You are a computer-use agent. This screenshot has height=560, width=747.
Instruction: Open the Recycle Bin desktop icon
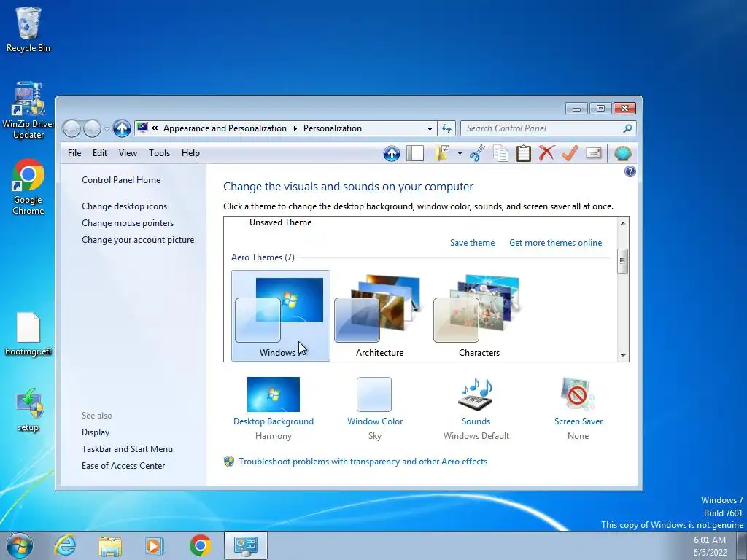[x=28, y=29]
